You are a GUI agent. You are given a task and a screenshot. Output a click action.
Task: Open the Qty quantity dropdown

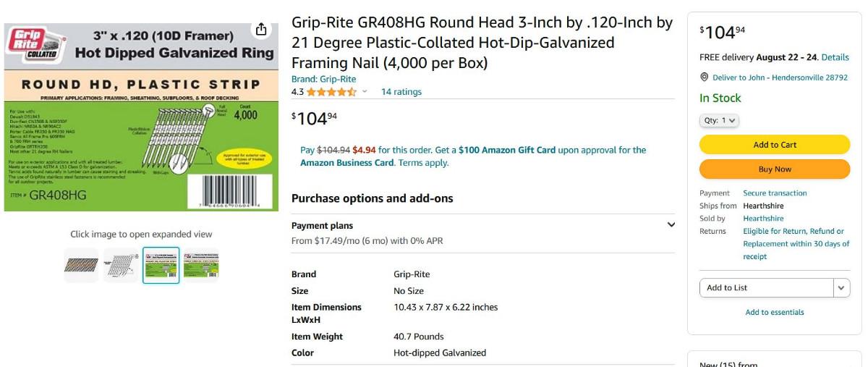(x=719, y=121)
